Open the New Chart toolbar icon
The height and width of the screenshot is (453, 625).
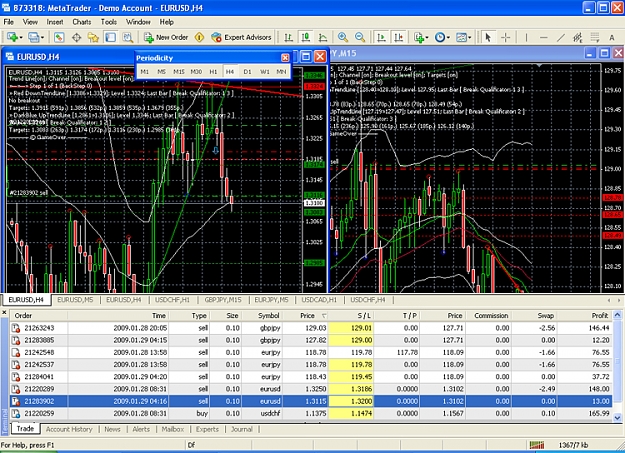pyautogui.click(x=12, y=37)
